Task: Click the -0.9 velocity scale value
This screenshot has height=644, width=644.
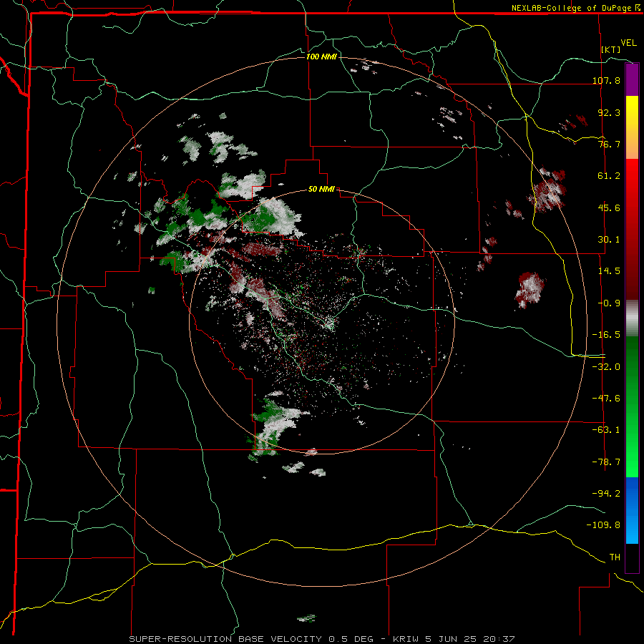Action: (609, 303)
